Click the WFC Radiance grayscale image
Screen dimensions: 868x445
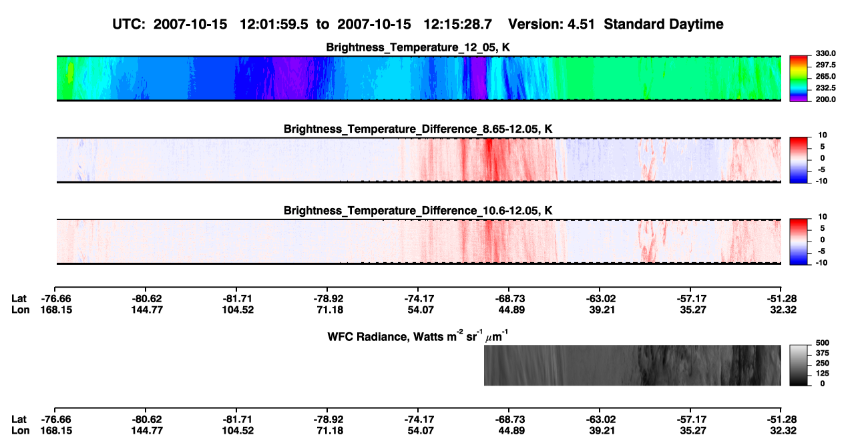632,365
